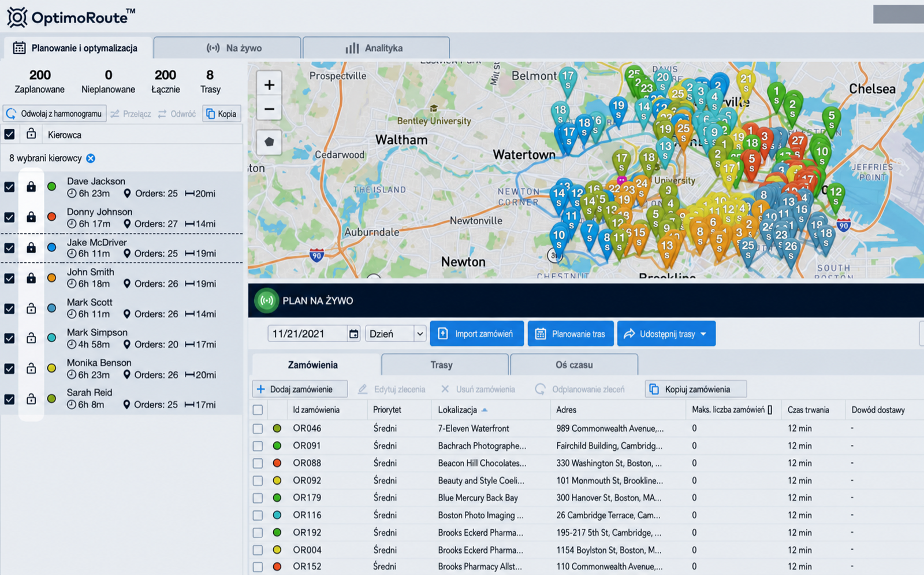
Task: Click the I-90 highway shield near Newton
Action: pos(316,255)
